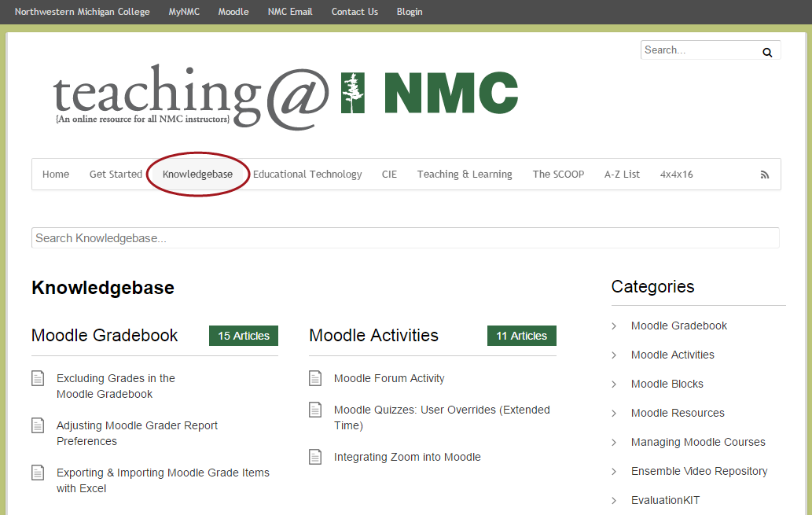Open the Moodle Gradebook section heading
Image resolution: width=812 pixels, height=515 pixels.
(105, 335)
